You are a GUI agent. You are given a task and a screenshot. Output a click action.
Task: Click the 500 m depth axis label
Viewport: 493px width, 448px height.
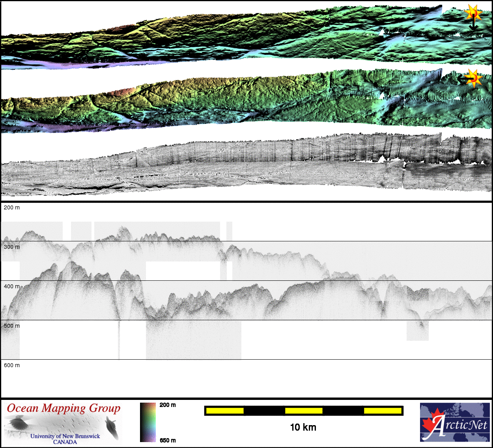tap(12, 326)
